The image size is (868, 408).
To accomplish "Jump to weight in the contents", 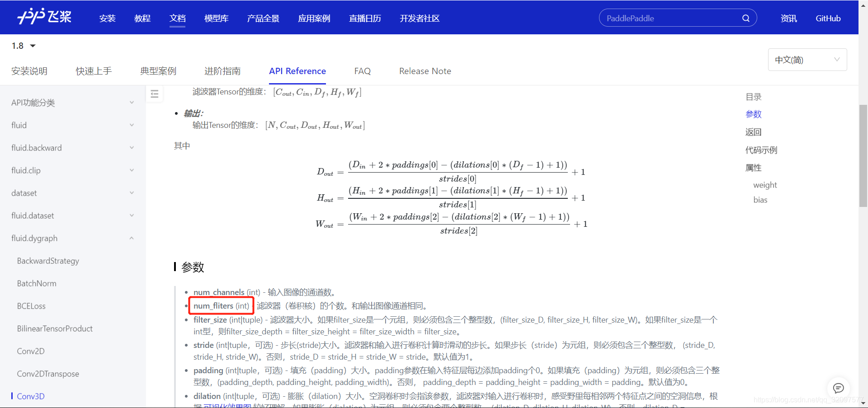I will 765,185.
